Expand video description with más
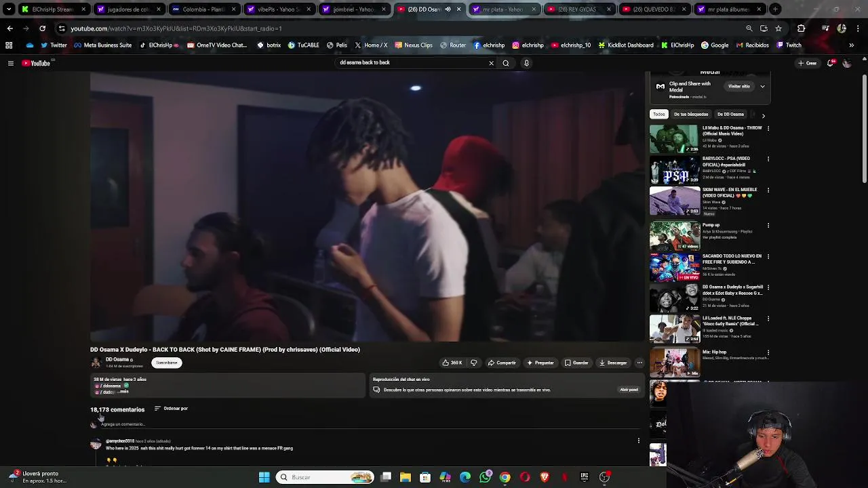The height and width of the screenshot is (488, 868). 124,392
